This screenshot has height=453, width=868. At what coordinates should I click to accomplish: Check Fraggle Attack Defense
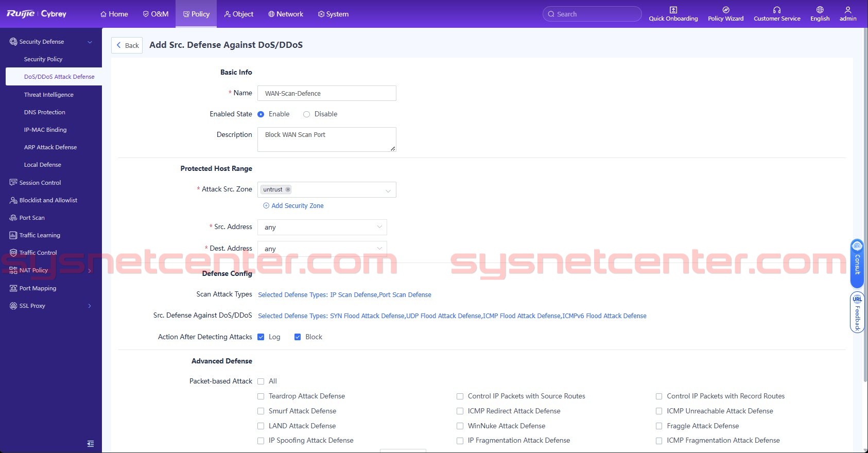(x=659, y=426)
